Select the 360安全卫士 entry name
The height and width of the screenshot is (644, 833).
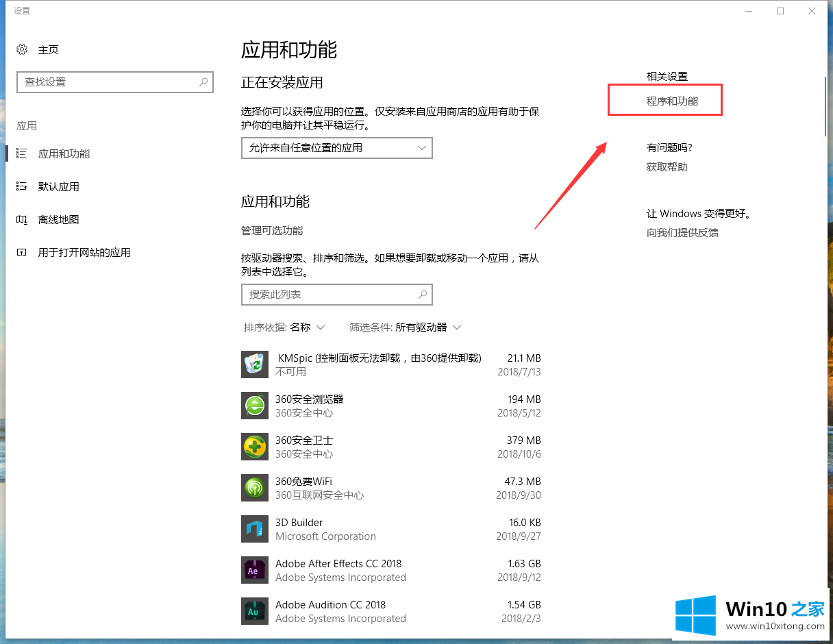(304, 440)
